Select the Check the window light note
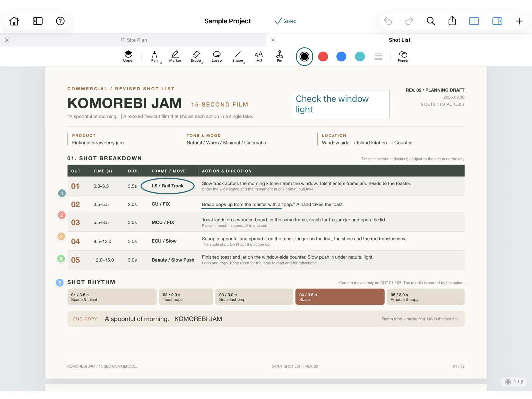532x399 pixels. pos(341,104)
